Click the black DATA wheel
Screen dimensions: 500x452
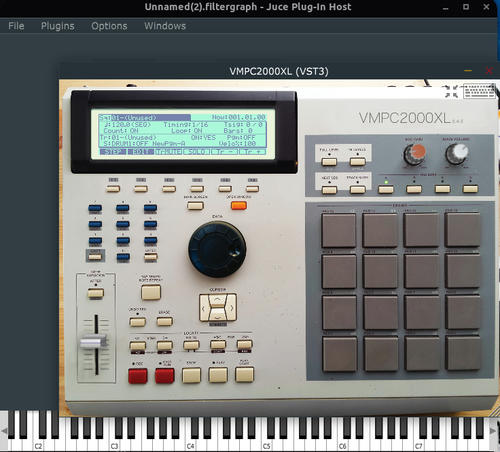click(x=217, y=249)
